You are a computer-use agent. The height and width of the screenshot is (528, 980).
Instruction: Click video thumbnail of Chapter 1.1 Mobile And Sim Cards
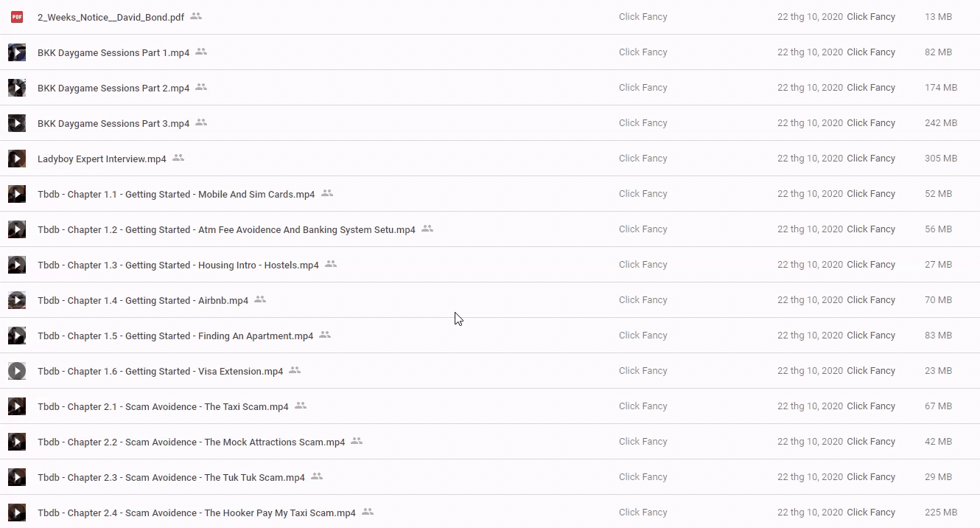pyautogui.click(x=17, y=194)
